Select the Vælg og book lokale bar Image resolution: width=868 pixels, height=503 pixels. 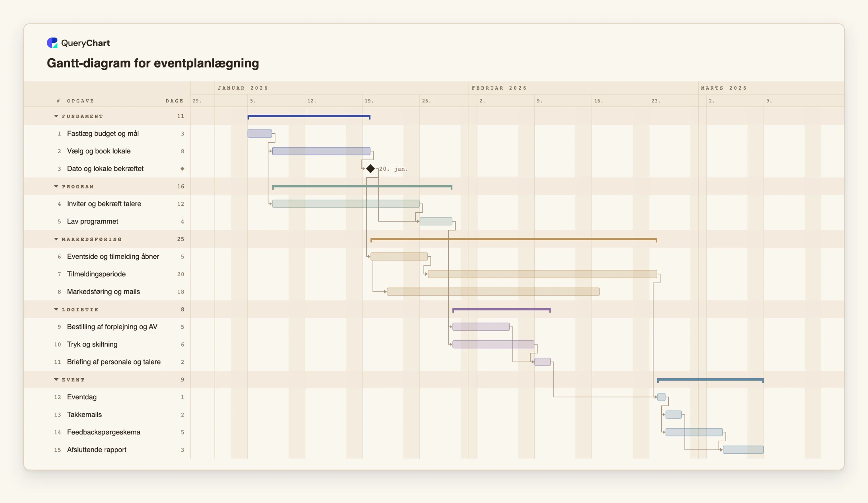point(321,151)
